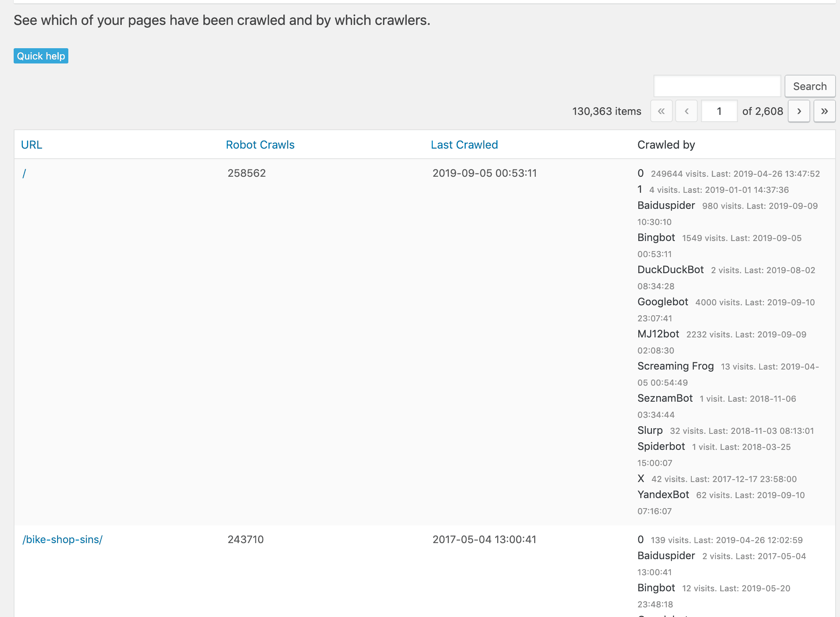The image size is (840, 617).
Task: Click the DuckDuckBot crawler entry
Action: coord(726,278)
